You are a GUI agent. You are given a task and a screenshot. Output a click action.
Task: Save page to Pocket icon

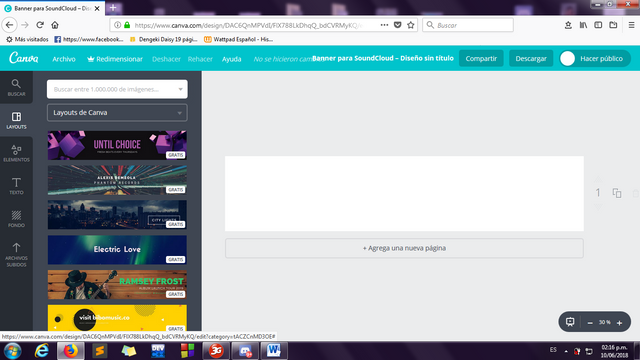397,25
